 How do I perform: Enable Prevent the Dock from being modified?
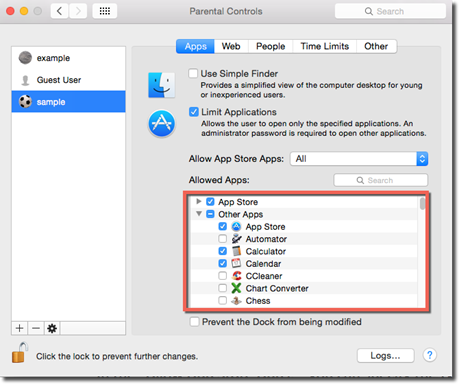click(x=194, y=322)
